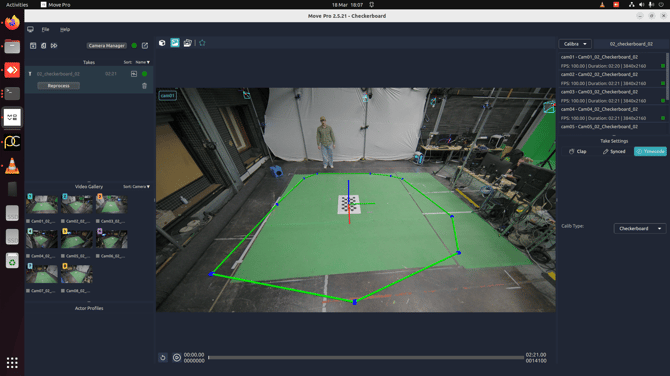The width and height of the screenshot is (670, 376).
Task: Click the camera list scrollbar
Action: [667, 77]
